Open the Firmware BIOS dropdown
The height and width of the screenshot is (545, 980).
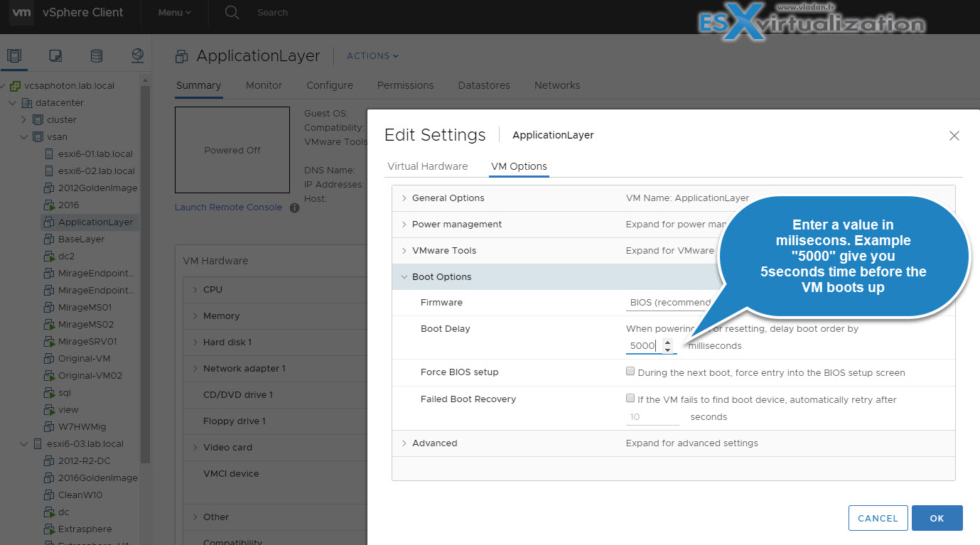(x=668, y=303)
